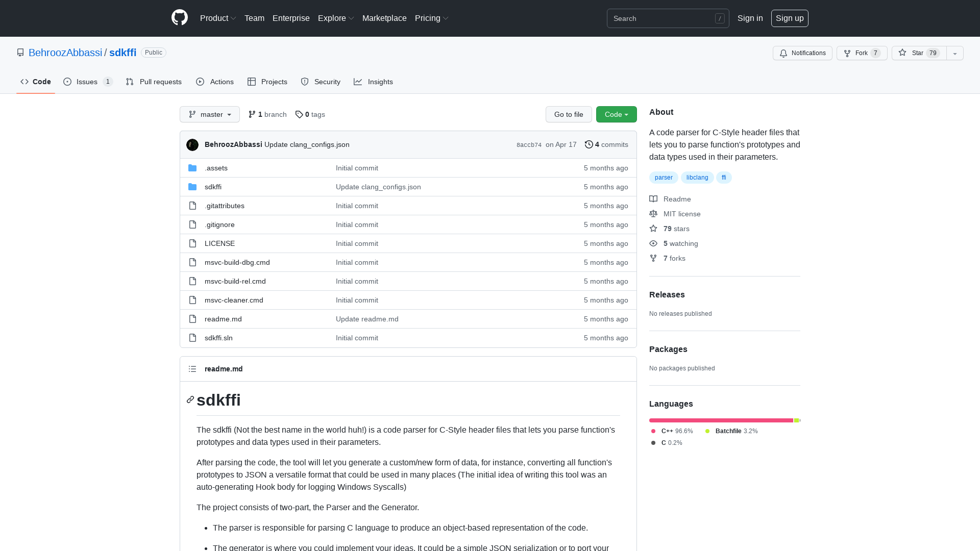Open the msvc-build-dbg.cmd file

click(x=237, y=262)
